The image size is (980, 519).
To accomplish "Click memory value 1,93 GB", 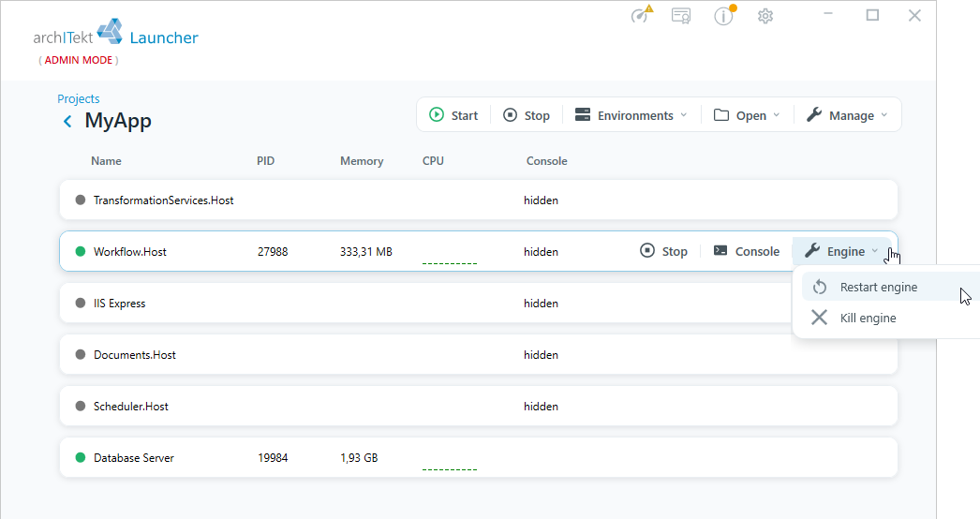I will point(359,458).
